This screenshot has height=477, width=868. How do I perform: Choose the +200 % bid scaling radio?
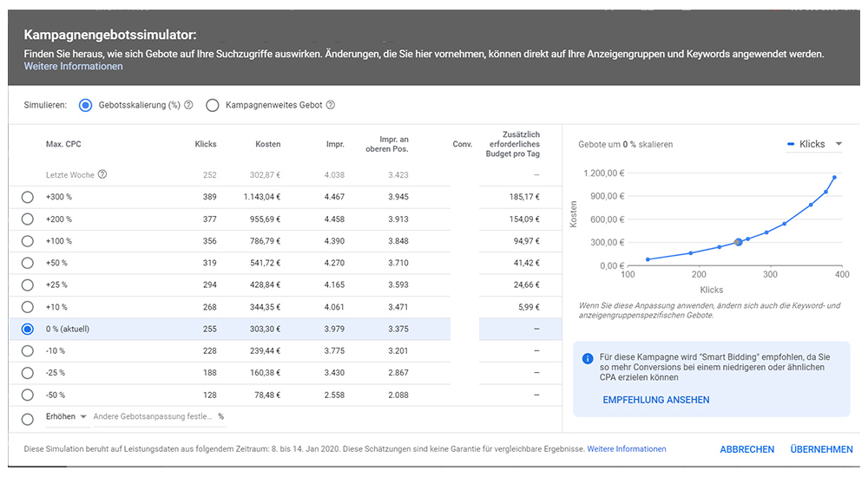(27, 219)
